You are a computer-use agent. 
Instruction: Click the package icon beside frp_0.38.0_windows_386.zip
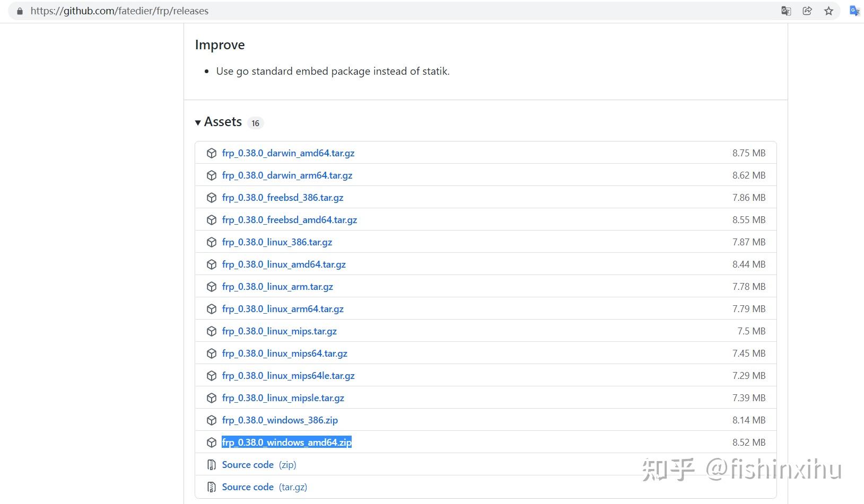click(211, 420)
